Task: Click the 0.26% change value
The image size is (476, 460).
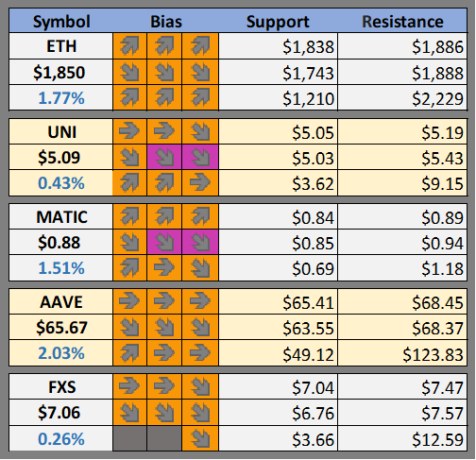Action: tap(61, 438)
